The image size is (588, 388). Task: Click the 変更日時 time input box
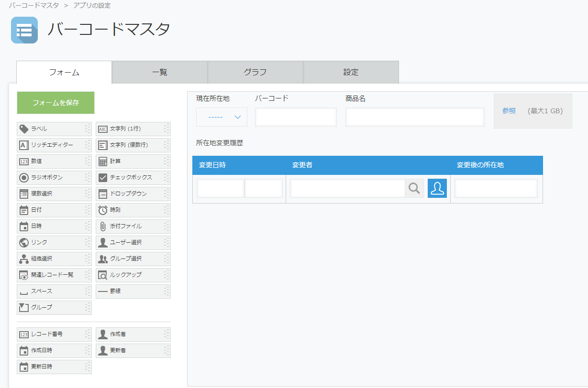click(264, 188)
